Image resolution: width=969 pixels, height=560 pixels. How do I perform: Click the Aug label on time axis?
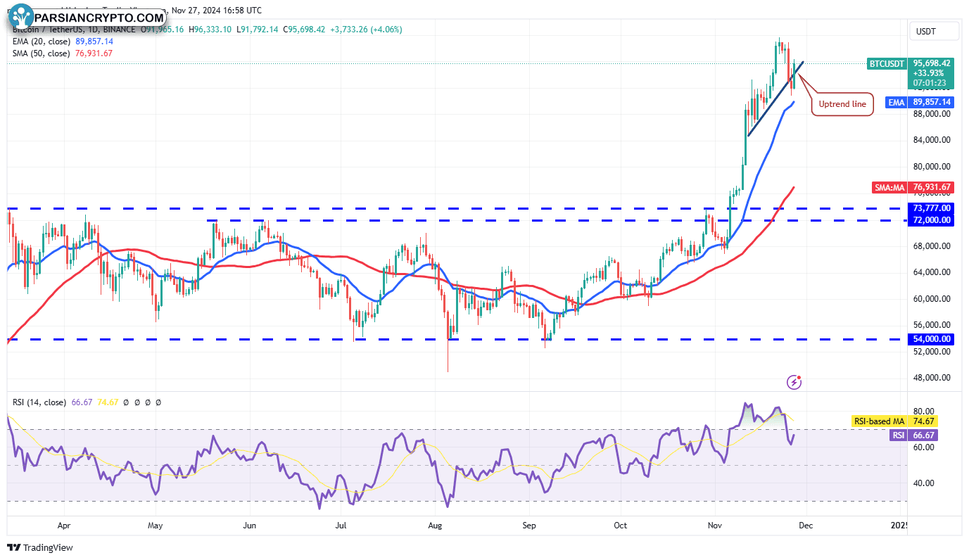(436, 526)
